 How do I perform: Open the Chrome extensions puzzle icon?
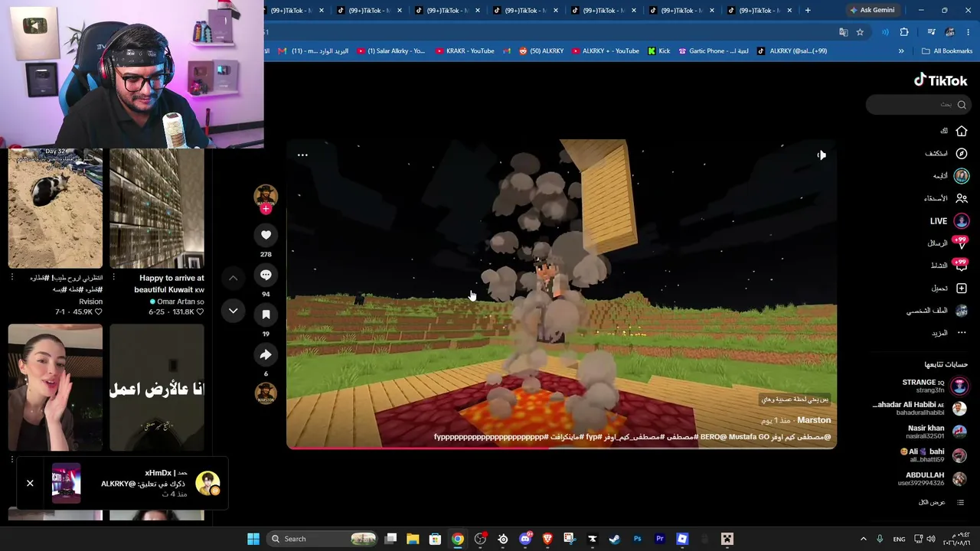(904, 32)
